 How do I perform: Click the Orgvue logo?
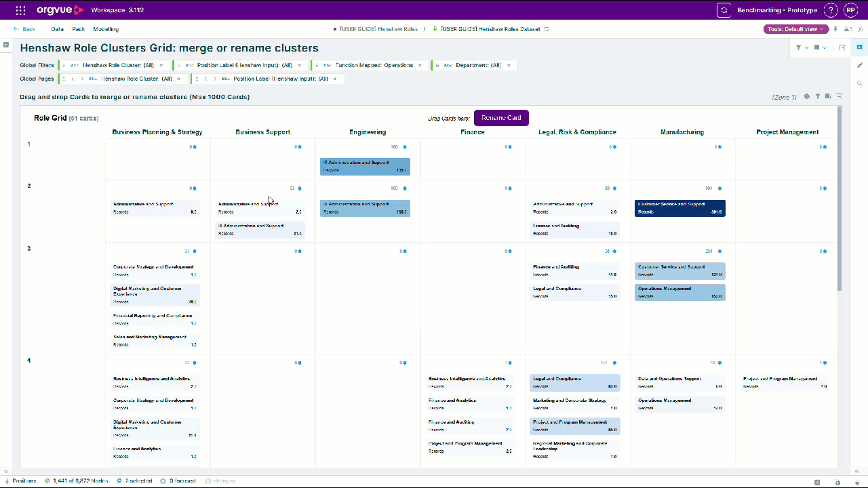(62, 10)
